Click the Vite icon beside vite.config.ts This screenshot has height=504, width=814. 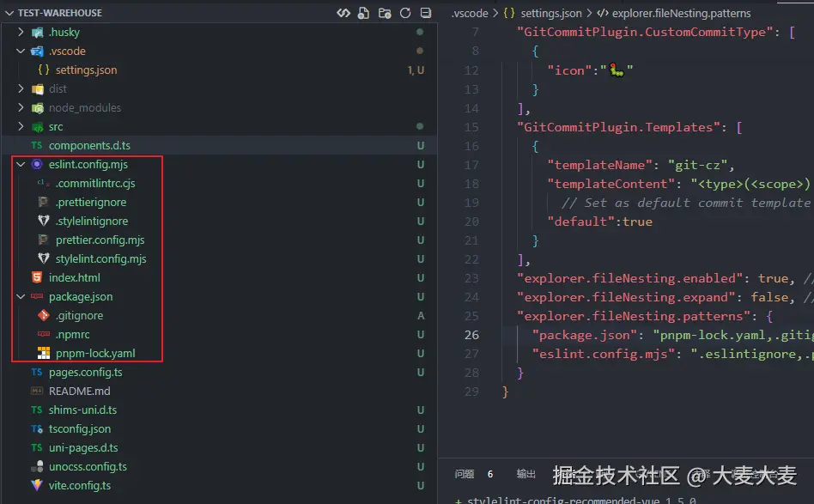click(37, 485)
